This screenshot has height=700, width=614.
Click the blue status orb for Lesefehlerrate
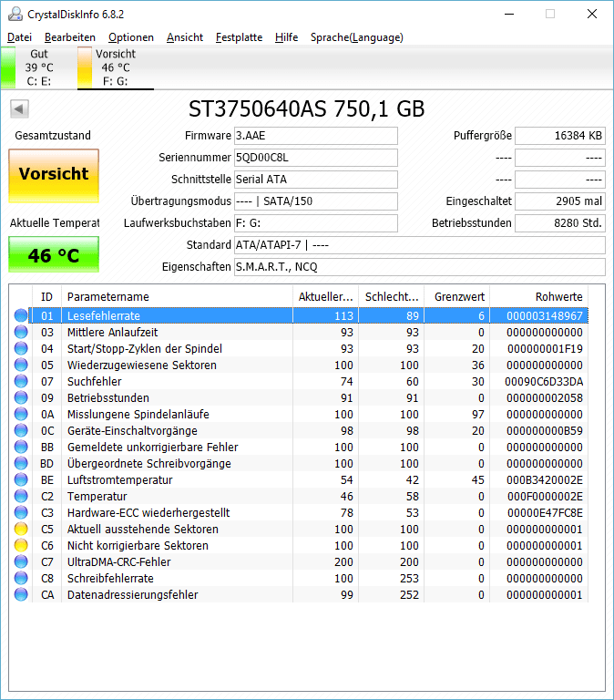[21, 315]
